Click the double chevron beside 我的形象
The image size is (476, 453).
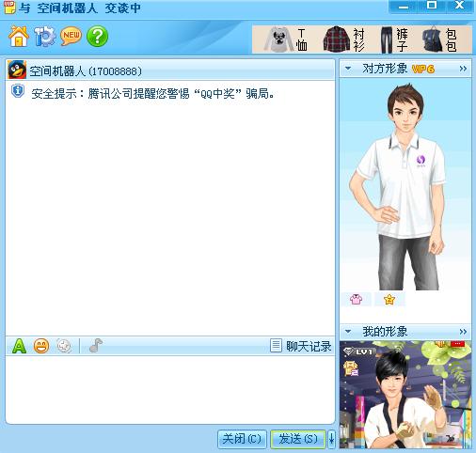pyautogui.click(x=463, y=331)
